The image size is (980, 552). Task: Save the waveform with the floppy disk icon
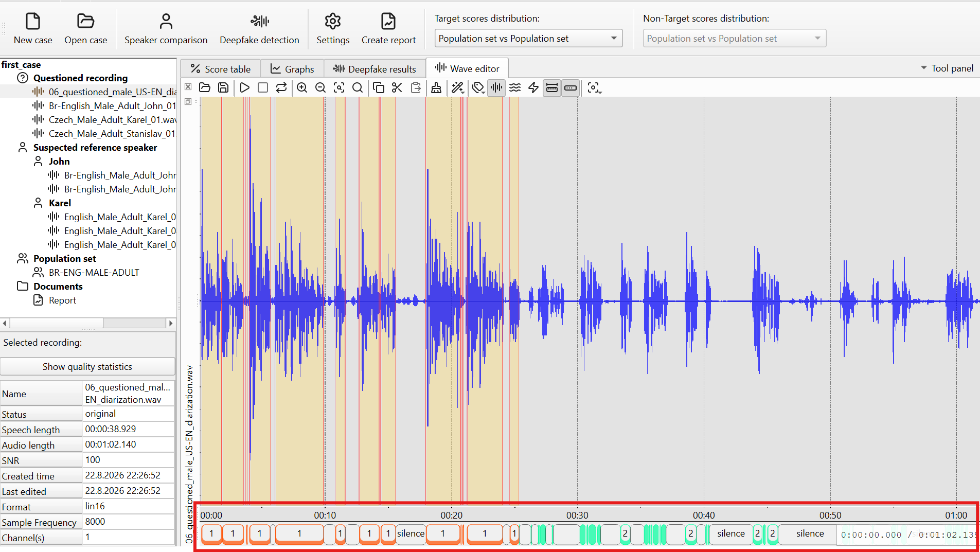coord(223,87)
